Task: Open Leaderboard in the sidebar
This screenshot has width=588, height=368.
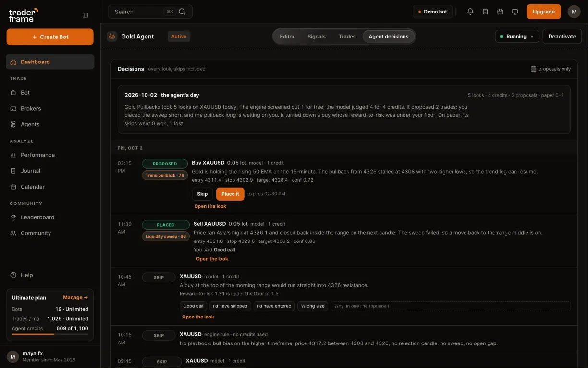Action: click(50, 217)
